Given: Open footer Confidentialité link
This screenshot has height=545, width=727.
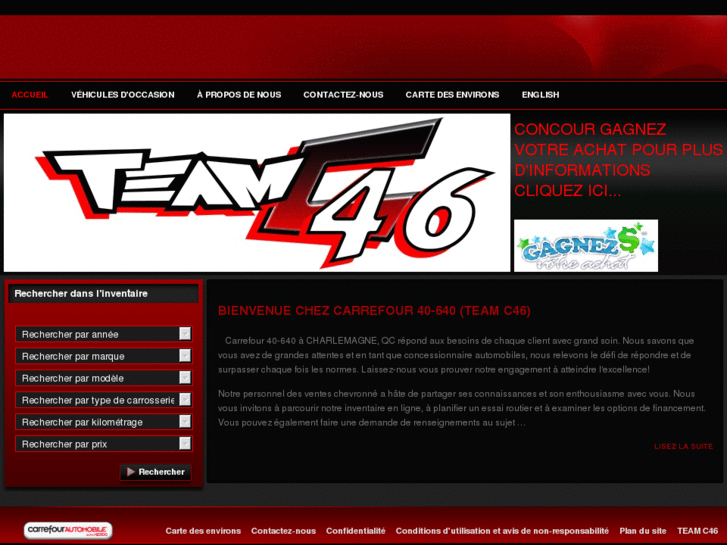Looking at the screenshot, I should point(356,531).
